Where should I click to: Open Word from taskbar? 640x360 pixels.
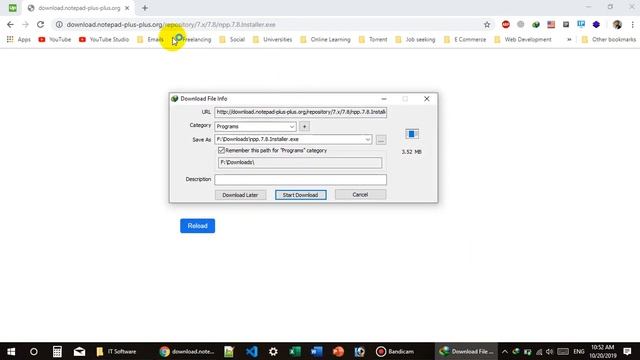coord(317,351)
